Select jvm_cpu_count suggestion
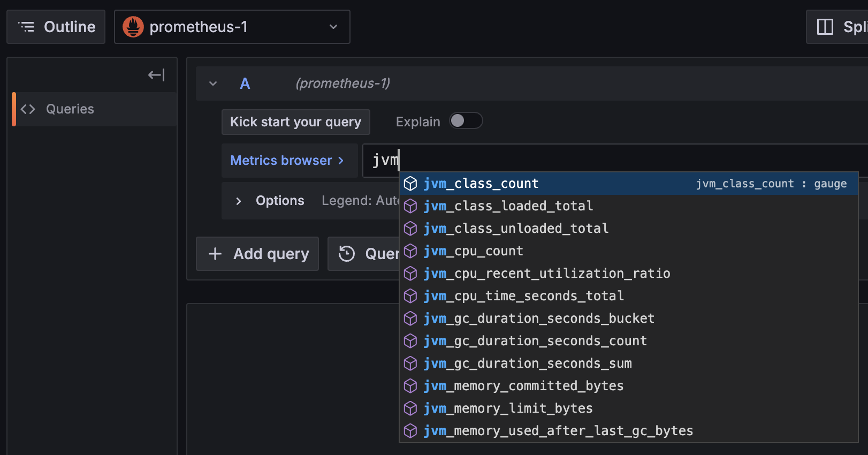The height and width of the screenshot is (455, 868). (629, 251)
